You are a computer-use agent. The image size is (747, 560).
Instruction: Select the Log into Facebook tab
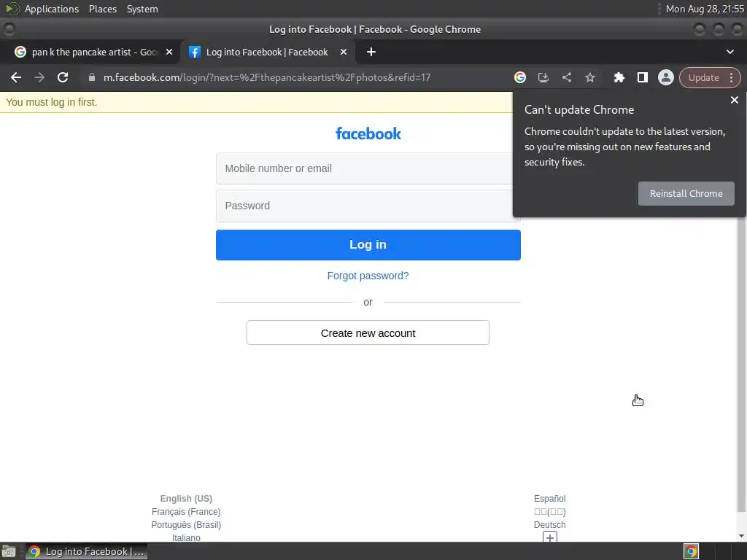[x=267, y=52]
